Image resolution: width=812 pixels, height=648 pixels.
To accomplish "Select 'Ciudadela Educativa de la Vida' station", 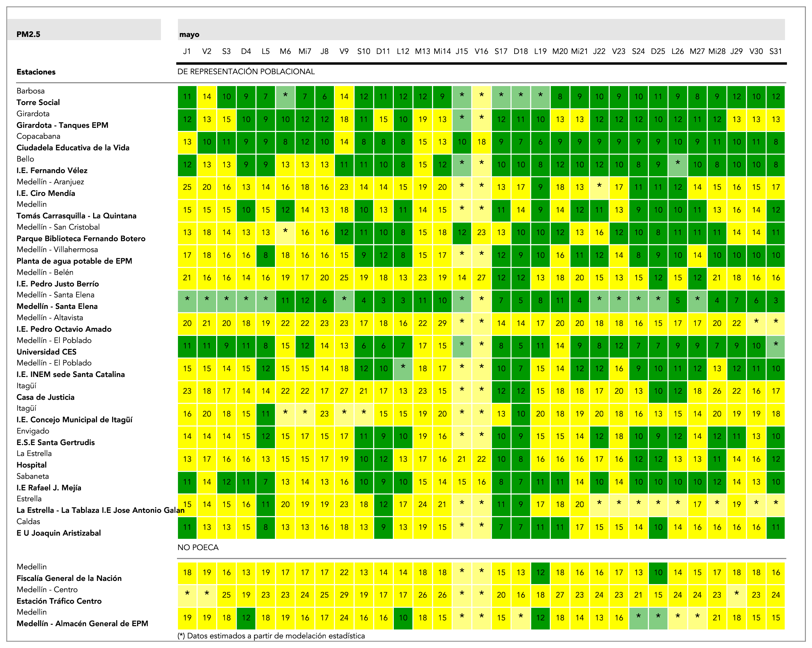I will [73, 148].
